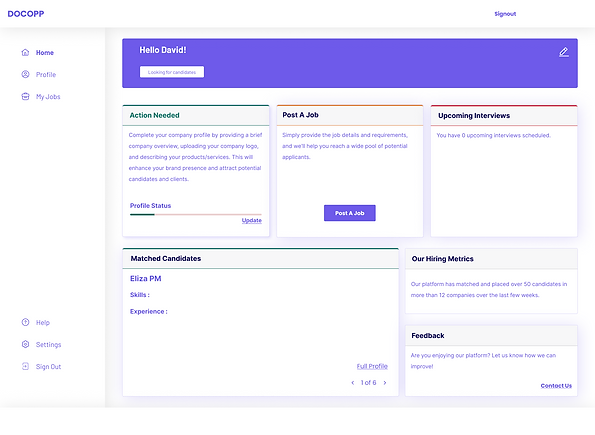Click the Settings gear icon
This screenshot has height=435, width=595.
(25, 344)
